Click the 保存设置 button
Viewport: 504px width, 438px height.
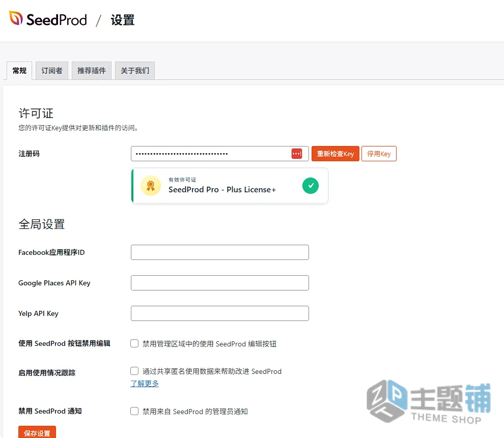(x=37, y=432)
